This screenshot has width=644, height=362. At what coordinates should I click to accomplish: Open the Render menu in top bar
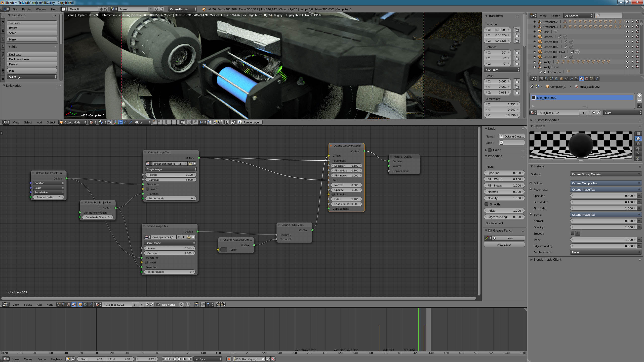26,9
